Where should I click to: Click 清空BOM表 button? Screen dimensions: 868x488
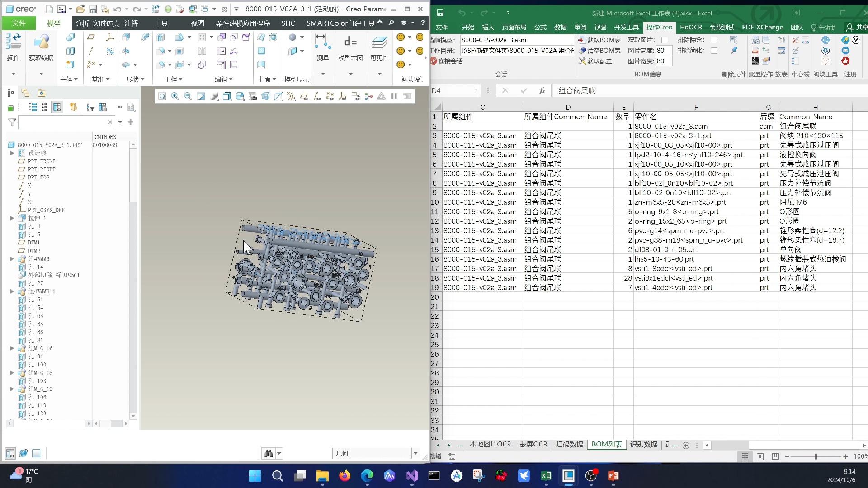click(599, 51)
